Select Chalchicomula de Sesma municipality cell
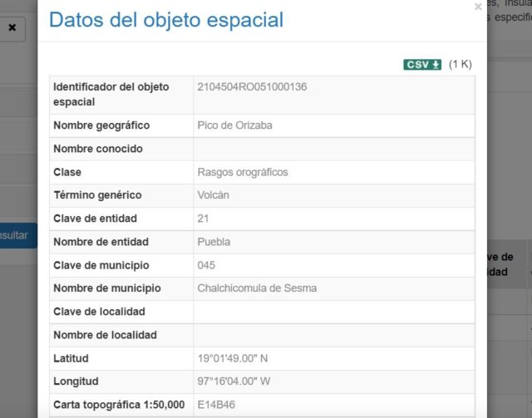 pos(334,288)
